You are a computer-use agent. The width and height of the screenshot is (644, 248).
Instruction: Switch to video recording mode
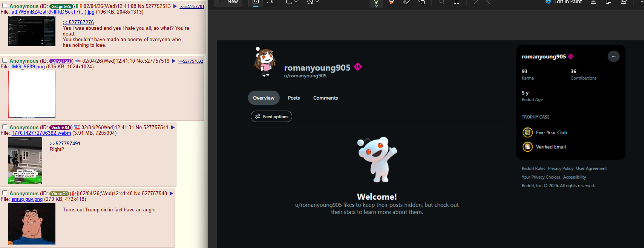click(x=270, y=2)
